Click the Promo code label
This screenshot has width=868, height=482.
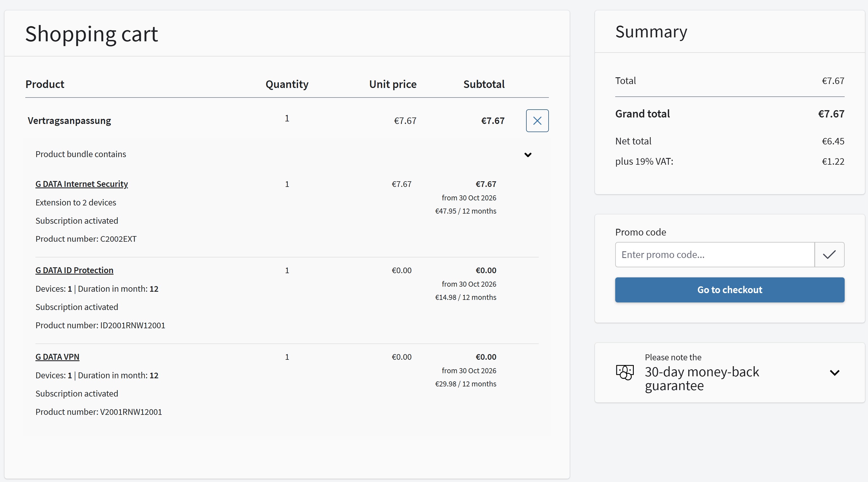[x=640, y=232]
